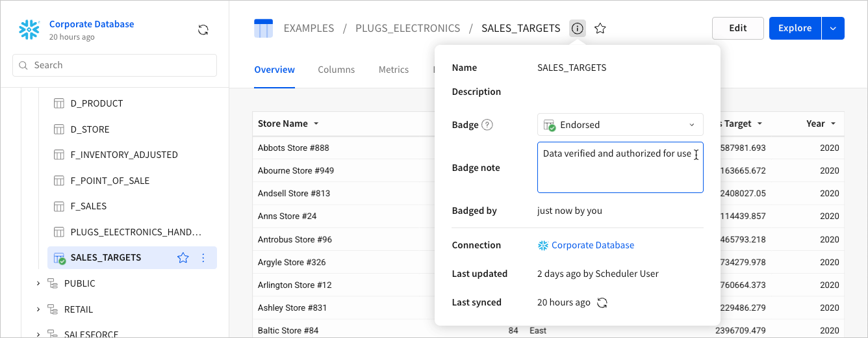The height and width of the screenshot is (338, 868).
Task: Open Year column menu
Action: (833, 123)
